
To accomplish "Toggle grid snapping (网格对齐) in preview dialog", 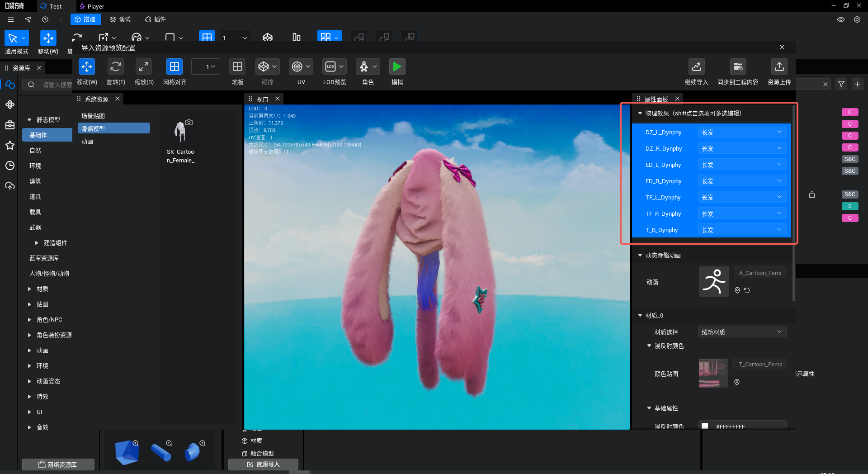I will click(x=175, y=67).
